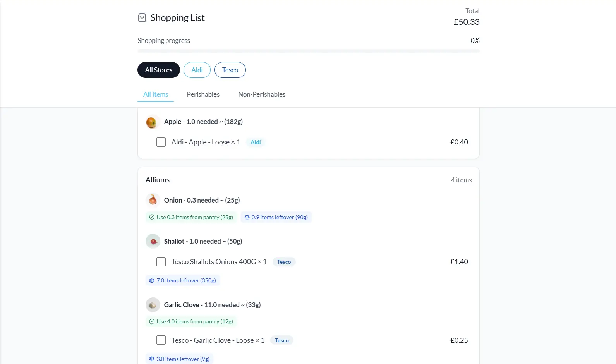Filter the list by Tesco store

[x=230, y=70]
